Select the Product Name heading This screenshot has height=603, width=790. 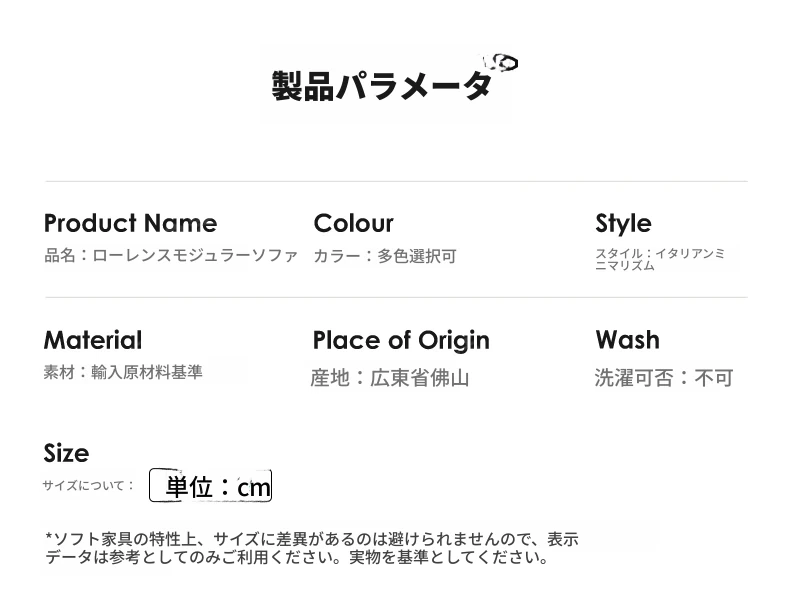[x=130, y=223]
